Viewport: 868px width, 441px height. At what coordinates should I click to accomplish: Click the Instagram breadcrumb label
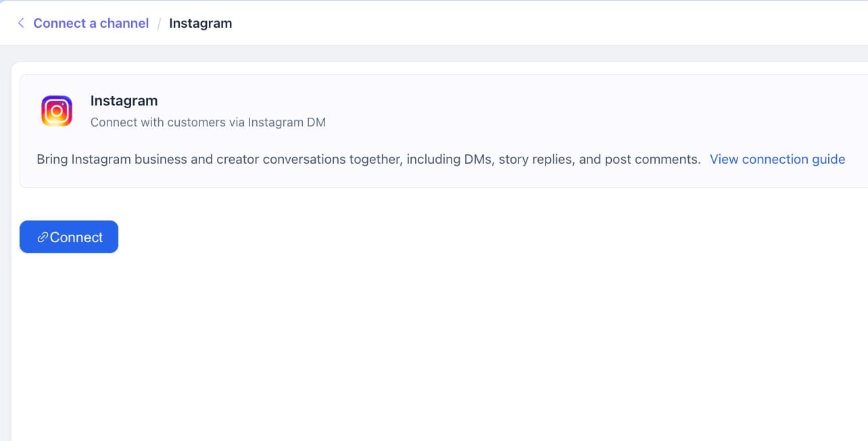200,23
